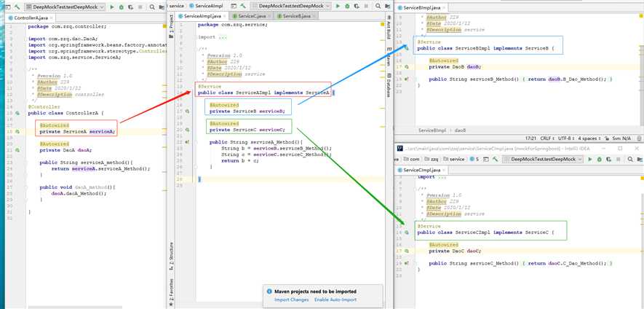Click the gutter icon beside ServiceCImpl class
The image size is (644, 309).
tap(407, 232)
